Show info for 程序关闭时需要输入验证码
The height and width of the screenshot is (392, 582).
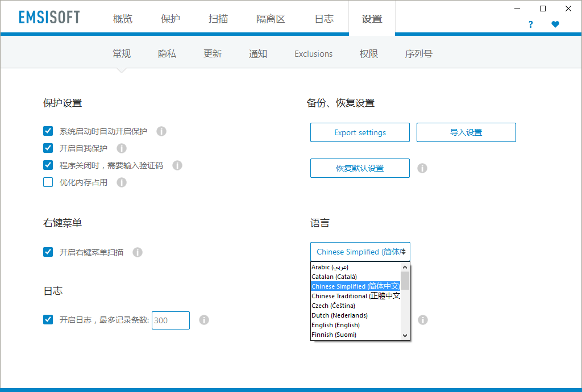tap(177, 165)
